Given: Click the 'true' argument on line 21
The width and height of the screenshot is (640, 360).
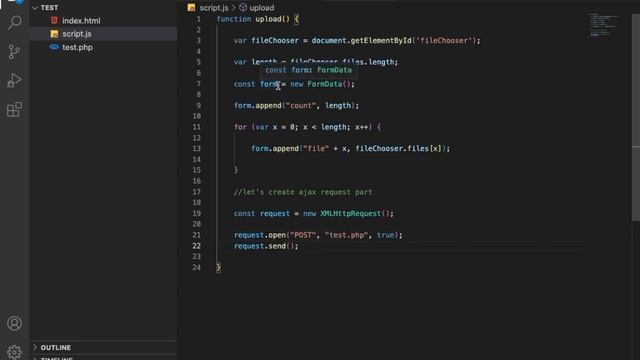Looking at the screenshot, I should coord(385,235).
